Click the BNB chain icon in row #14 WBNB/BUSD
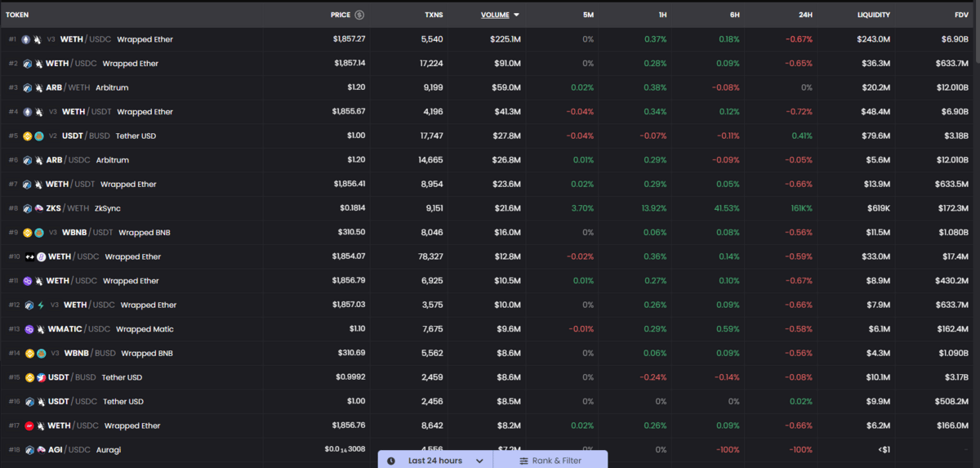The height and width of the screenshot is (468, 980). click(29, 354)
